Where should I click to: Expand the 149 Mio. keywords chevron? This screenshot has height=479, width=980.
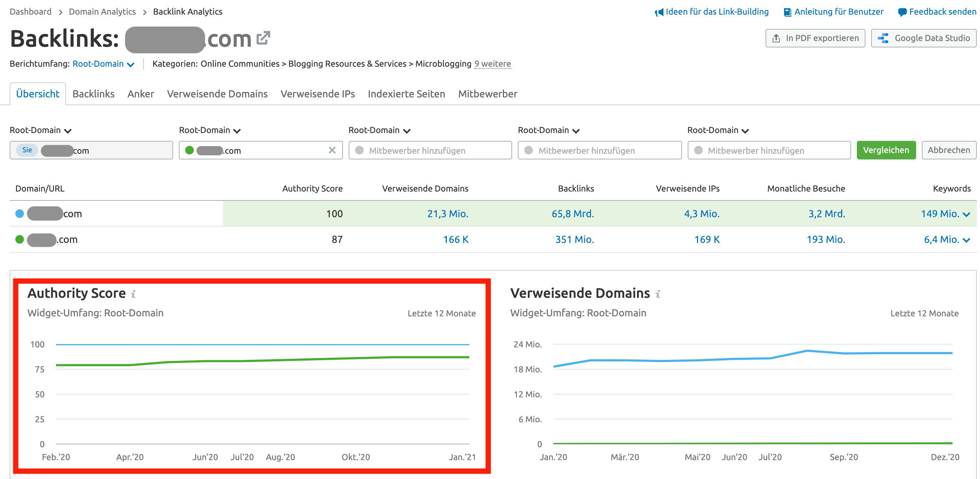966,214
